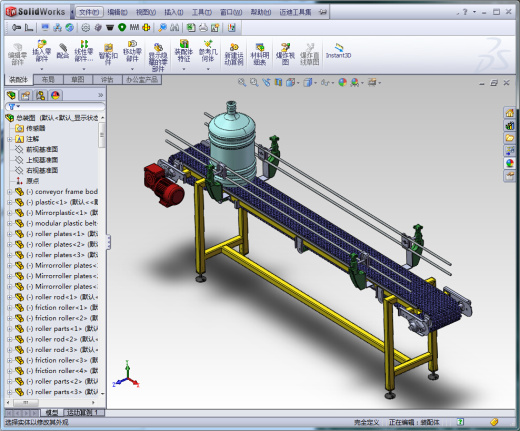The height and width of the screenshot is (431, 520).
Task: Open the PropertyManager tab icon
Action: [26, 96]
